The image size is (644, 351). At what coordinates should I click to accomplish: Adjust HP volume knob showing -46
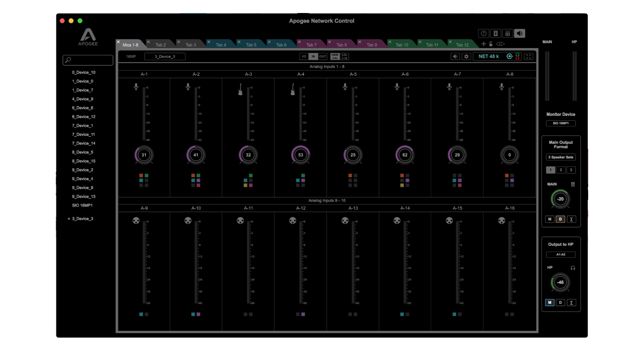point(560,282)
